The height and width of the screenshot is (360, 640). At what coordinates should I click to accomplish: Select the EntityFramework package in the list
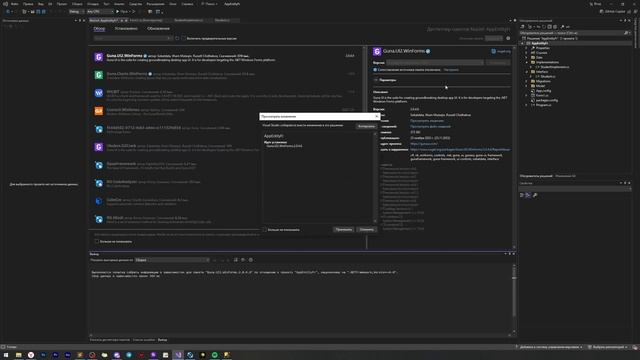pyautogui.click(x=176, y=165)
